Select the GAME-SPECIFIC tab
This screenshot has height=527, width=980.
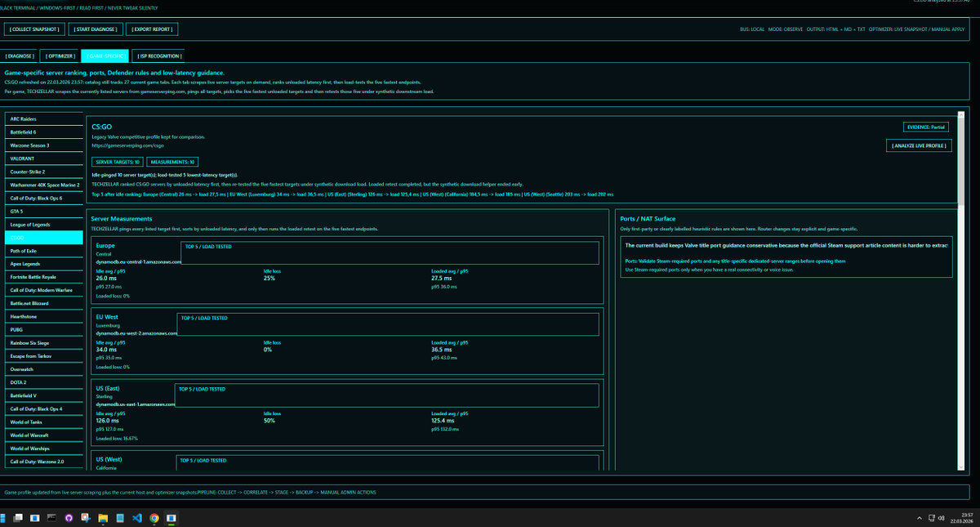click(x=105, y=56)
